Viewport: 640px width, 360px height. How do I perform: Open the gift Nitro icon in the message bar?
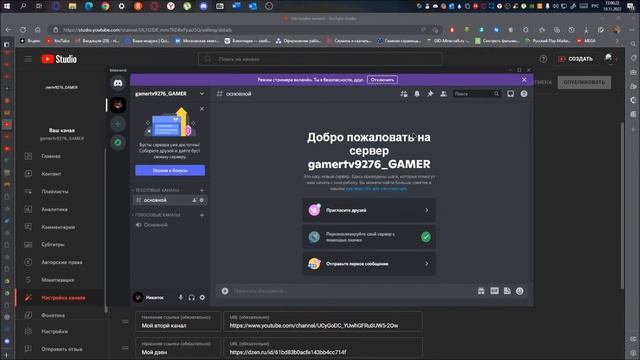pos(481,291)
